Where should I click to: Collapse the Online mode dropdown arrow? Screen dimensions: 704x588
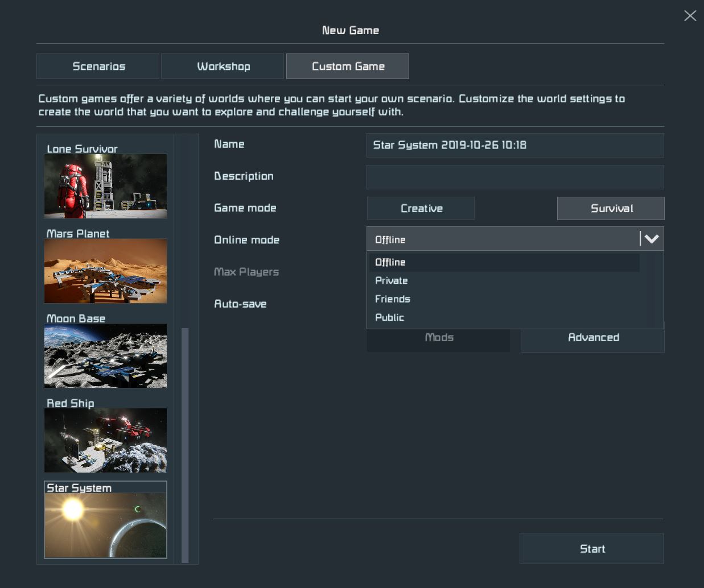coord(652,239)
